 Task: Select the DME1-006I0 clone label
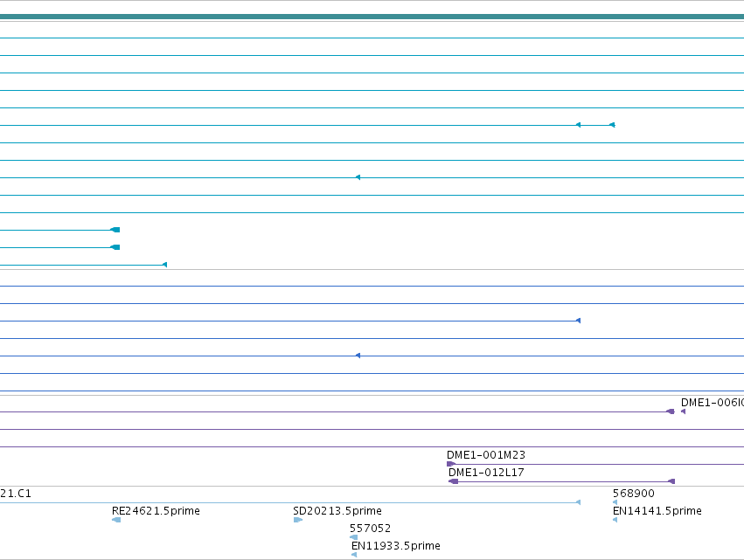pyautogui.click(x=713, y=403)
